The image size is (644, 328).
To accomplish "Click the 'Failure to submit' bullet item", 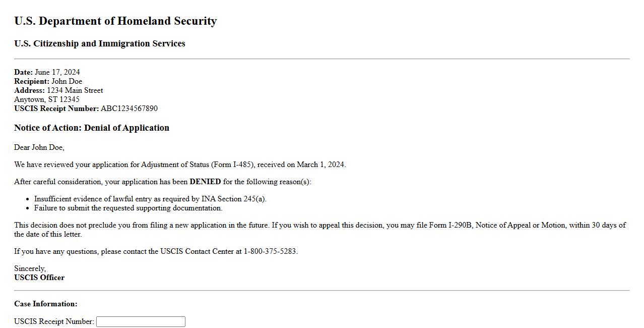I will [128, 208].
